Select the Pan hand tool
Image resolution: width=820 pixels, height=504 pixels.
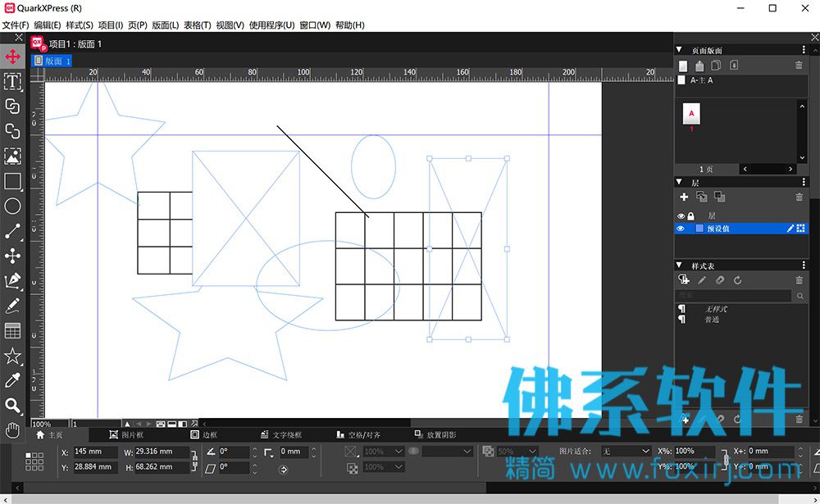coord(12,430)
